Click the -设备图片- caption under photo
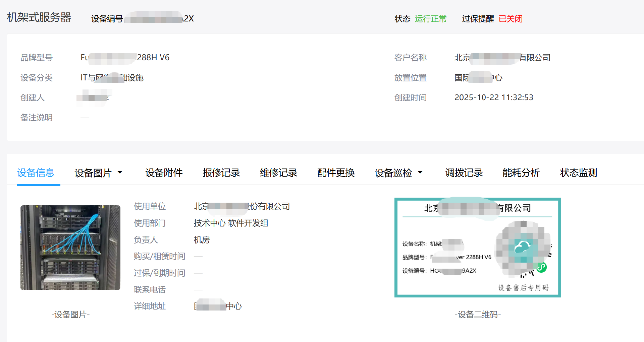Viewport: 644px width, 342px height. coord(70,315)
